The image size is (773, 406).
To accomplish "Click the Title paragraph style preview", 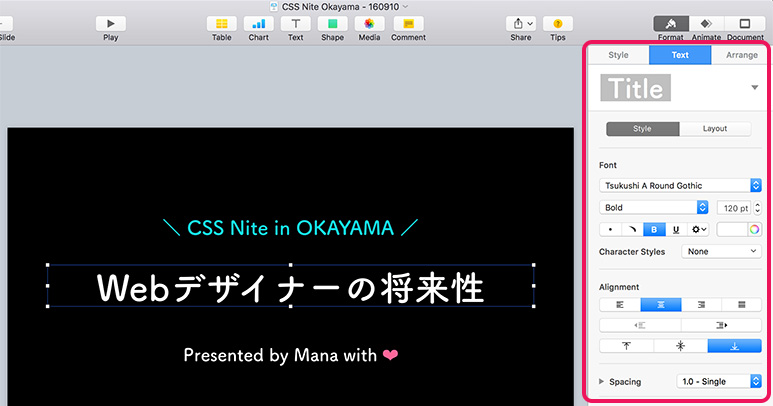I will point(635,88).
